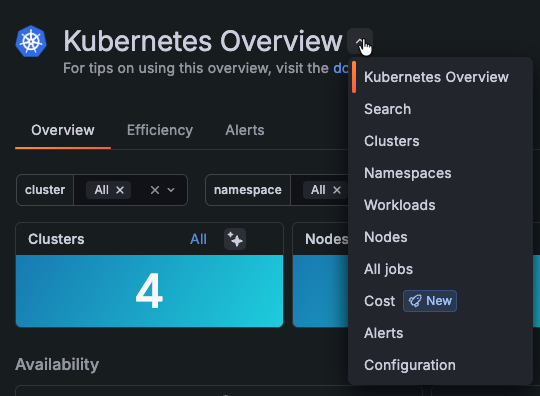
Task: Click the Availability section heading
Action: [x=57, y=364]
